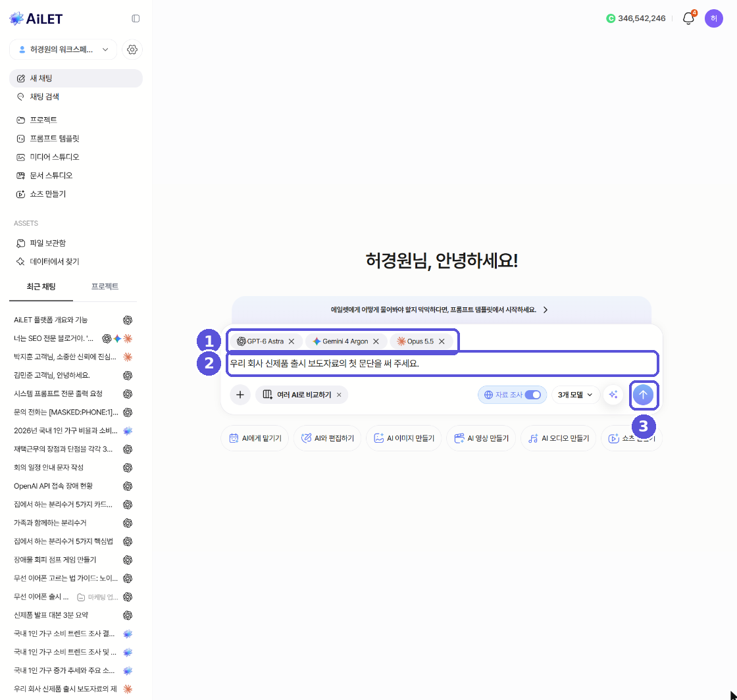The width and height of the screenshot is (737, 700).
Task: Send the message with arrow button
Action: click(643, 395)
